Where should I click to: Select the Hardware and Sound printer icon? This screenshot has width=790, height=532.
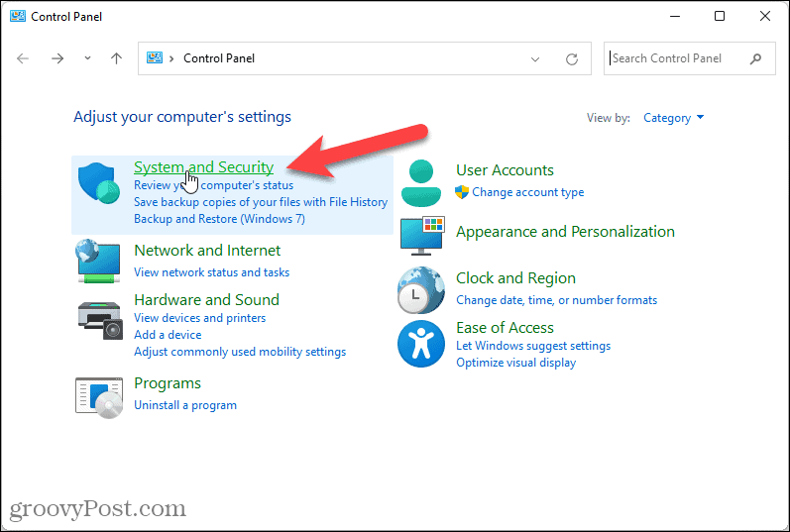(x=100, y=320)
